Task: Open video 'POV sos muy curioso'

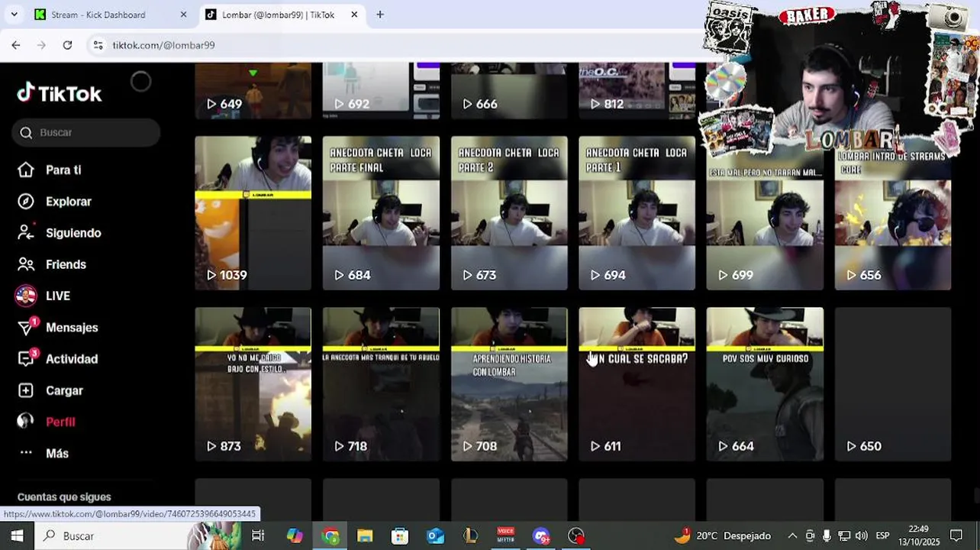Action: click(x=765, y=384)
